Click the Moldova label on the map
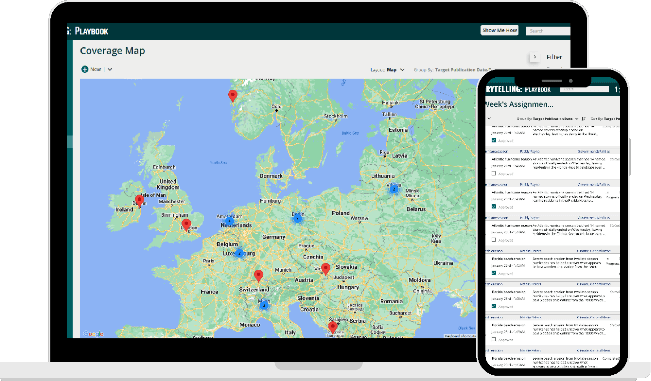The width and height of the screenshot is (651, 381). click(x=420, y=280)
